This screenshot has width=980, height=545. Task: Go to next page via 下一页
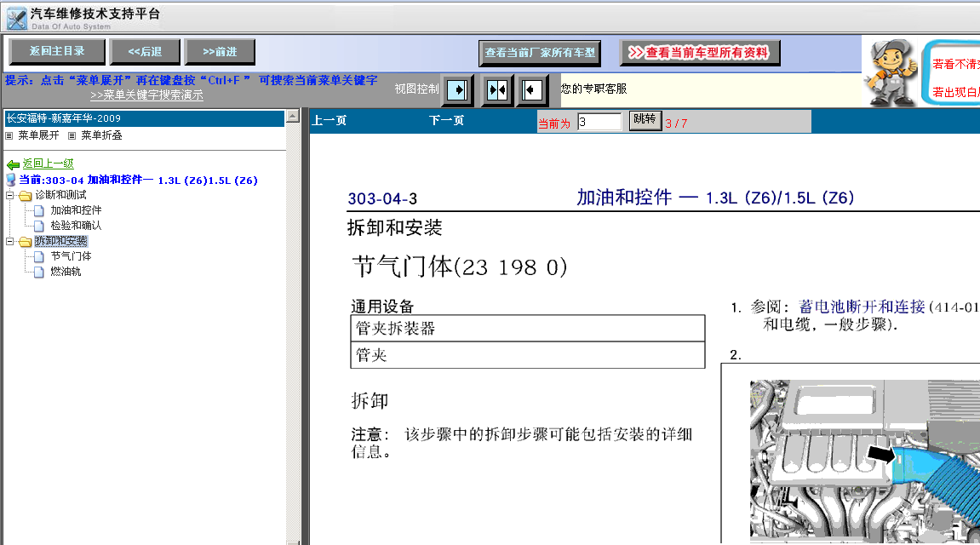(x=447, y=121)
